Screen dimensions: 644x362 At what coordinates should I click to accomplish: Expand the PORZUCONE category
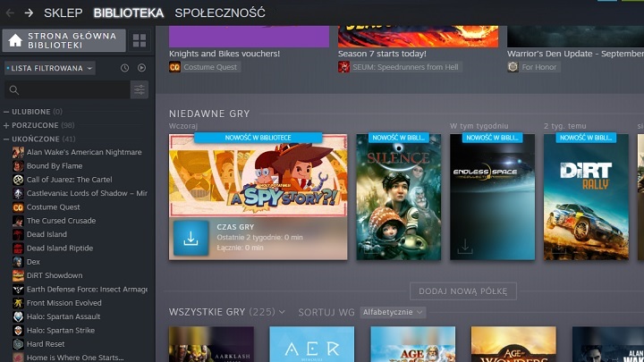point(6,125)
